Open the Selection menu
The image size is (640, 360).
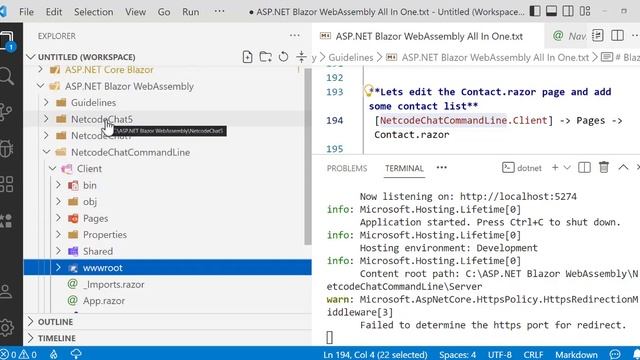click(93, 12)
